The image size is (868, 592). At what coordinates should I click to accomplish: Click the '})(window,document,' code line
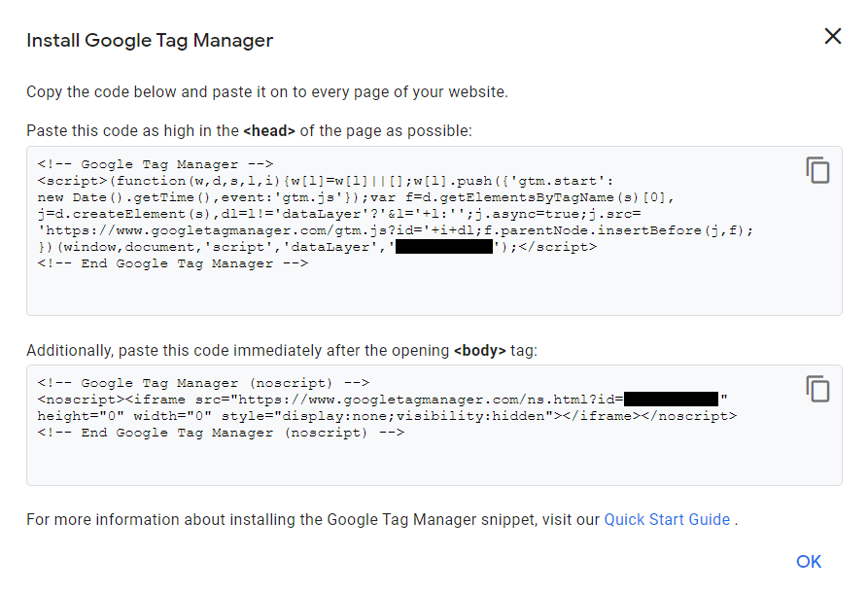click(317, 247)
